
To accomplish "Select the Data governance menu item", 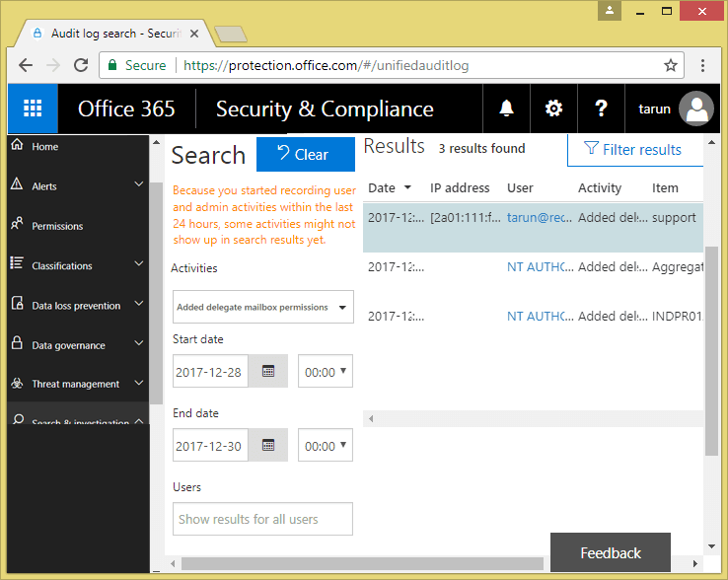I will (68, 345).
